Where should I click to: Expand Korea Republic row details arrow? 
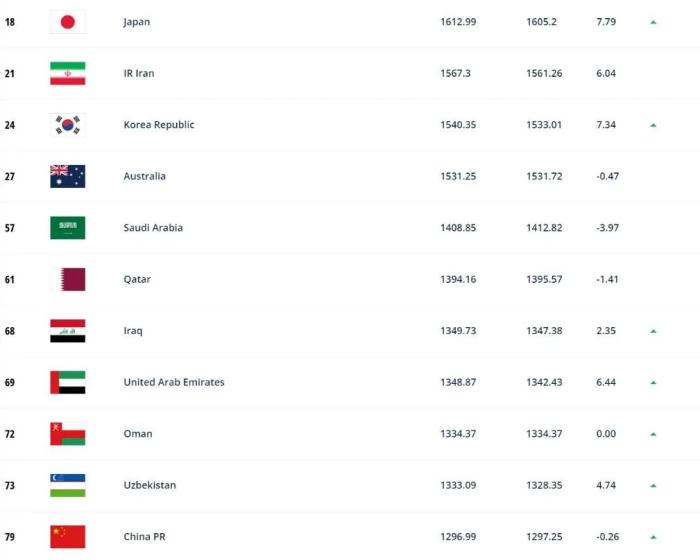(653, 125)
